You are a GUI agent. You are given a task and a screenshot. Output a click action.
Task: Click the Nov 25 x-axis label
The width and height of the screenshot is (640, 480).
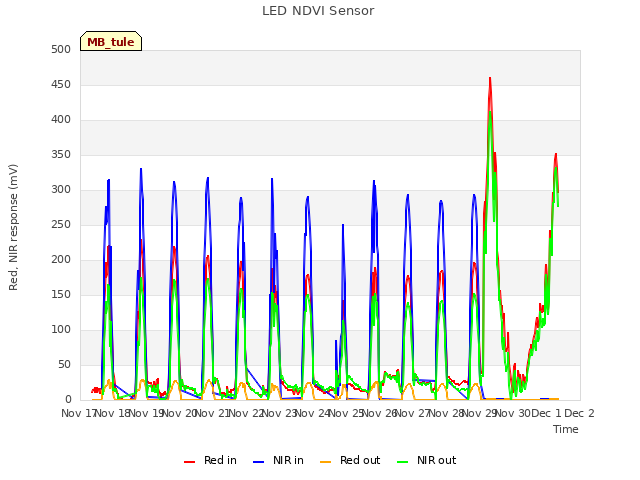coord(347,413)
